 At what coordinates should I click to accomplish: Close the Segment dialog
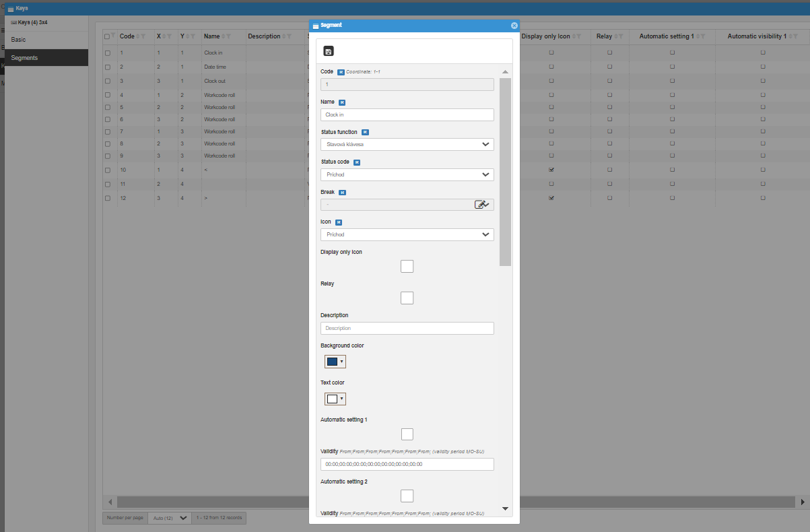point(514,25)
